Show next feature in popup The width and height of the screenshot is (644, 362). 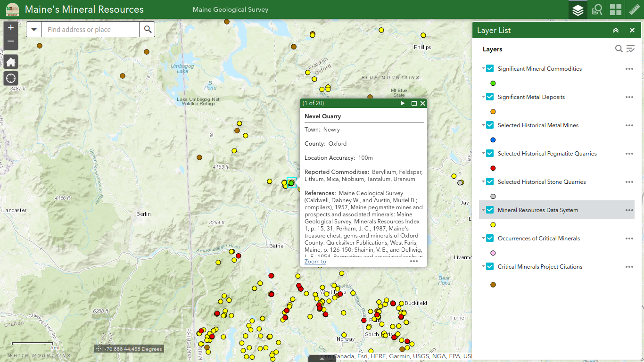coord(403,103)
